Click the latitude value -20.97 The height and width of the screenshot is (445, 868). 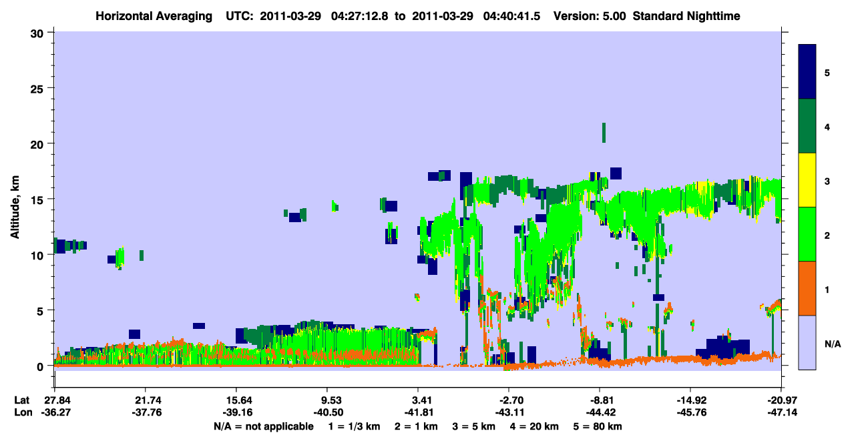pyautogui.click(x=782, y=400)
